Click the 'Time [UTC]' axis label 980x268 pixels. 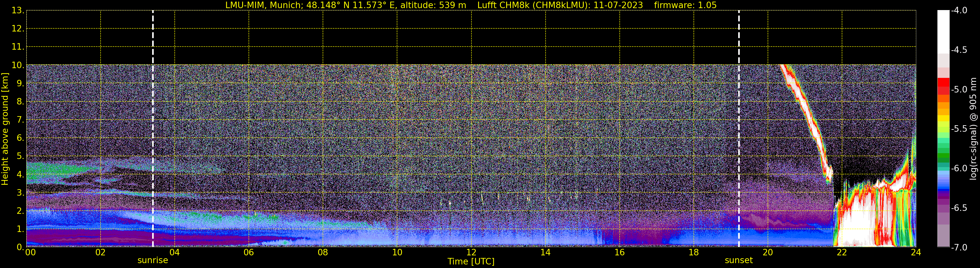click(x=471, y=262)
